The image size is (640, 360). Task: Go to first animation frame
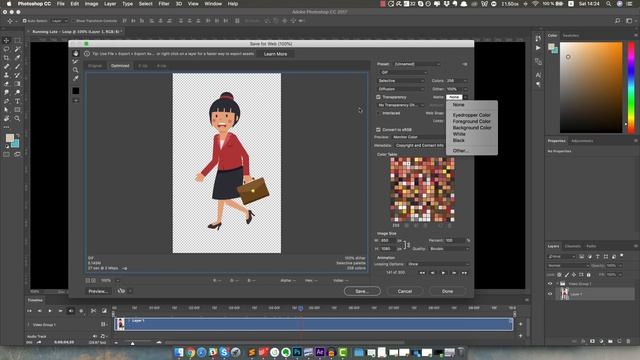click(422, 273)
